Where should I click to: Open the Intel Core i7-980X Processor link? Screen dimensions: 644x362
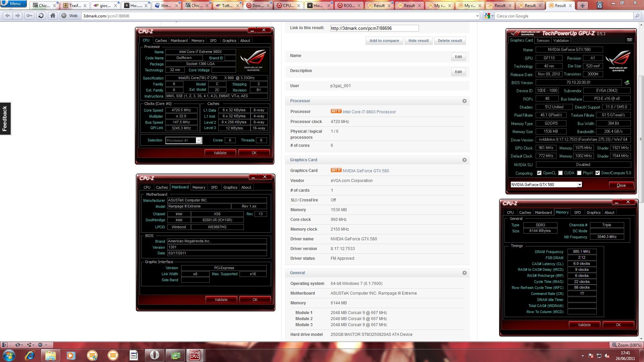369,112
